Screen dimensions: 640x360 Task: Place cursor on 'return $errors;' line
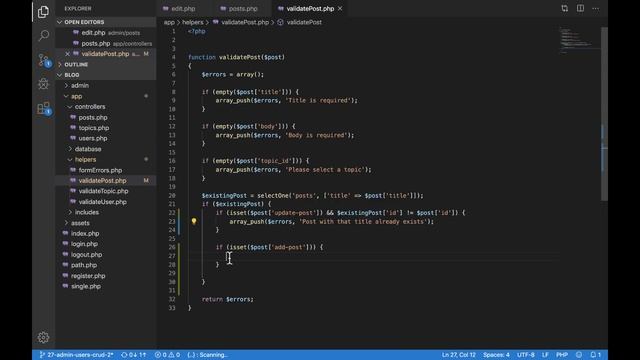pos(227,299)
